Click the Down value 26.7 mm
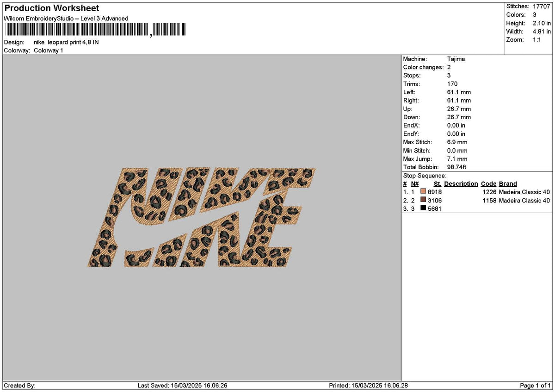The width and height of the screenshot is (555, 392). (x=459, y=117)
